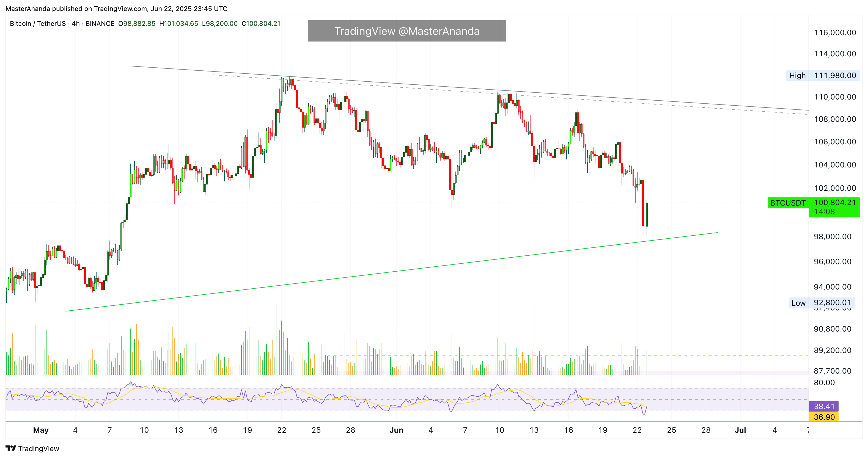Screen dimensions: 868x458
Task: Click the MasterAnanda published header text
Action: [116, 9]
